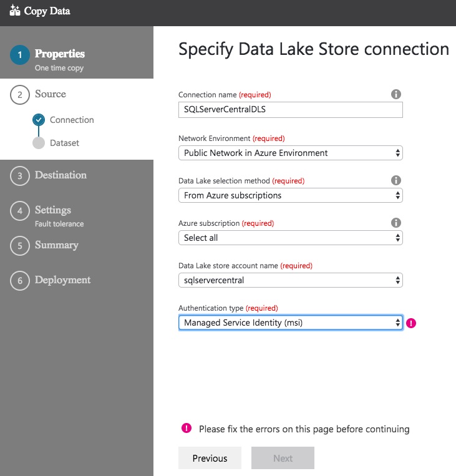The width and height of the screenshot is (456, 476).
Task: Open the Data Lake selection method dropdown
Action: (x=290, y=195)
